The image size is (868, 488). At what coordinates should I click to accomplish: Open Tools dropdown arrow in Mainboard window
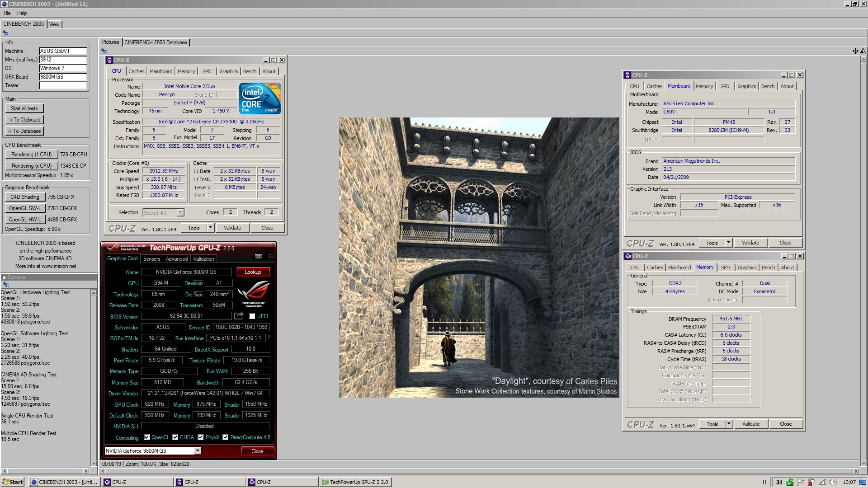coord(728,243)
